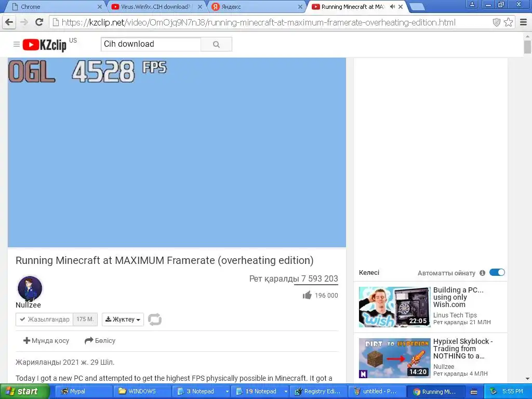Click the Wish PC video thumbnail
The height and width of the screenshot is (399, 532).
tap(395, 307)
